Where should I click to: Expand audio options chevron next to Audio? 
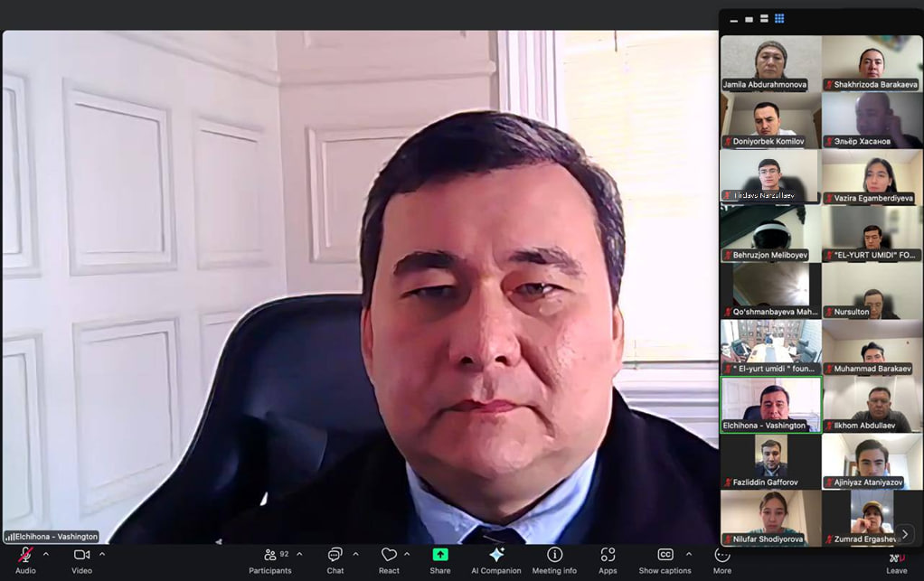(x=46, y=554)
